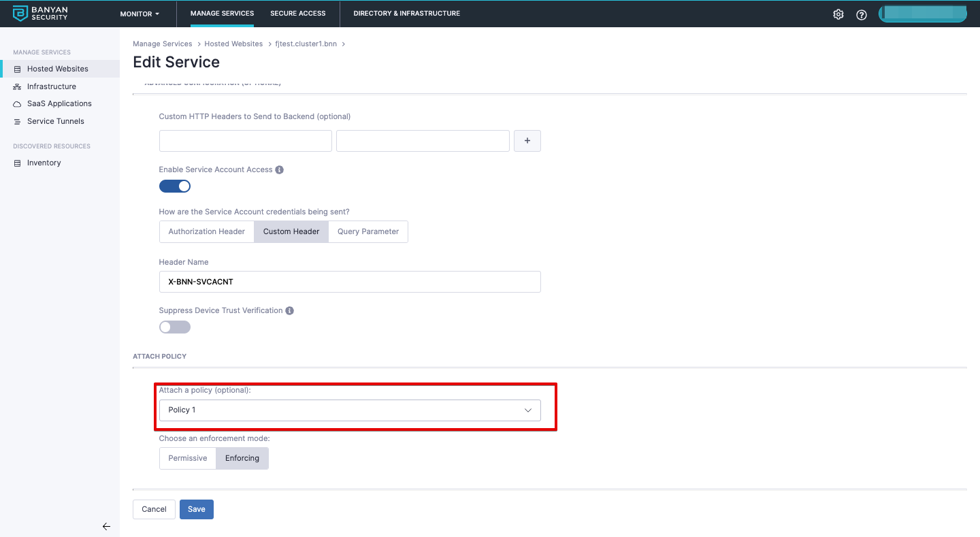Image resolution: width=980 pixels, height=537 pixels.
Task: Open the help question mark icon
Action: [862, 14]
